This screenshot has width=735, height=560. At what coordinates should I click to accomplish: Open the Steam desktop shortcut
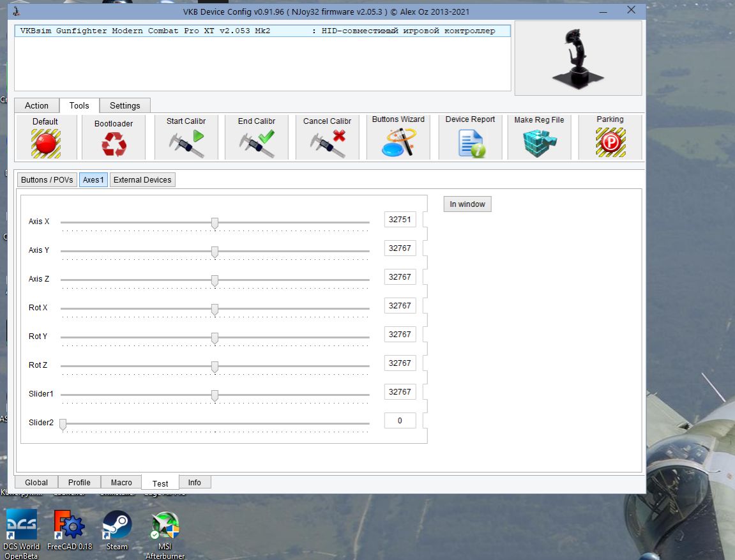point(117,531)
